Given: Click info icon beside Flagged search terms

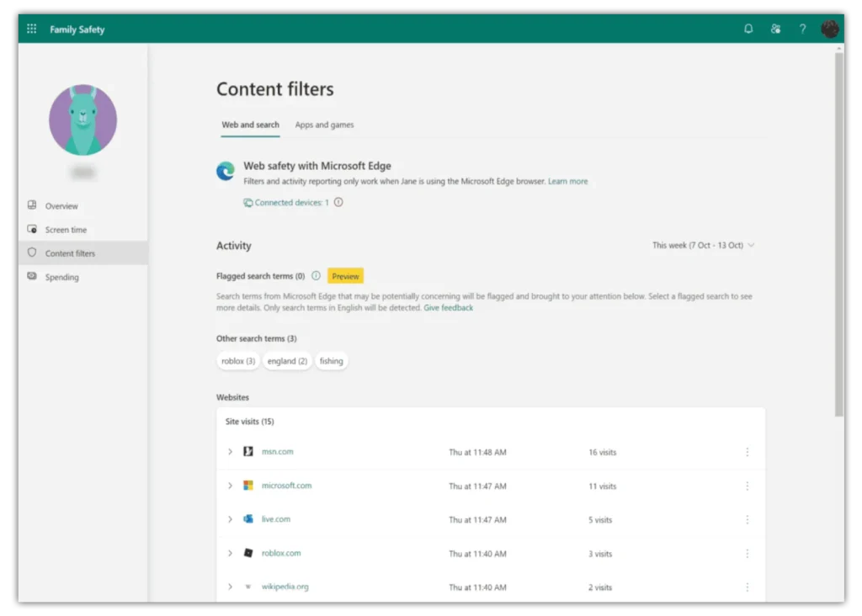Looking at the screenshot, I should tap(317, 276).
